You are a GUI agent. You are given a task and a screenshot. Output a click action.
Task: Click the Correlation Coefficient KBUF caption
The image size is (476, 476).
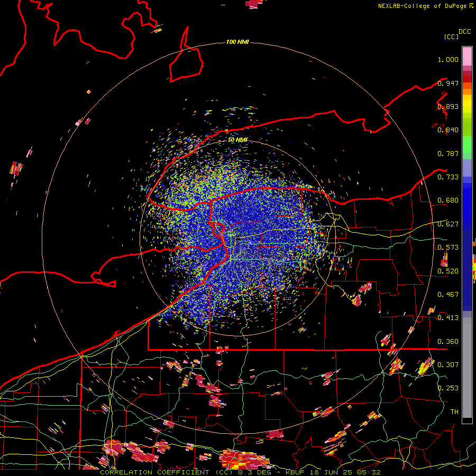click(240, 472)
